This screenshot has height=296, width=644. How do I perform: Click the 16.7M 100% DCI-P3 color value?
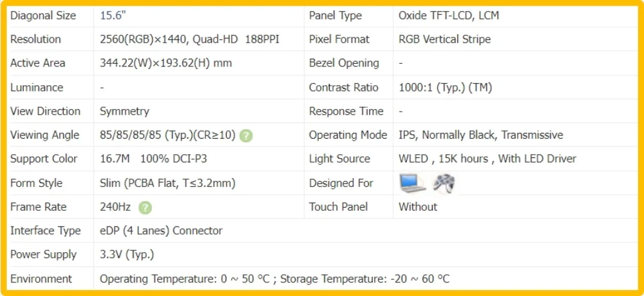(x=153, y=159)
